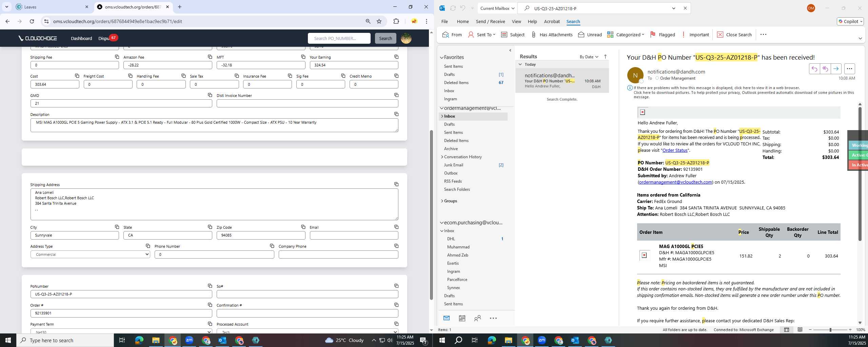Viewport: 868px width, 347px height.
Task: Copy the Amazon Fee value icon
Action: (210, 57)
